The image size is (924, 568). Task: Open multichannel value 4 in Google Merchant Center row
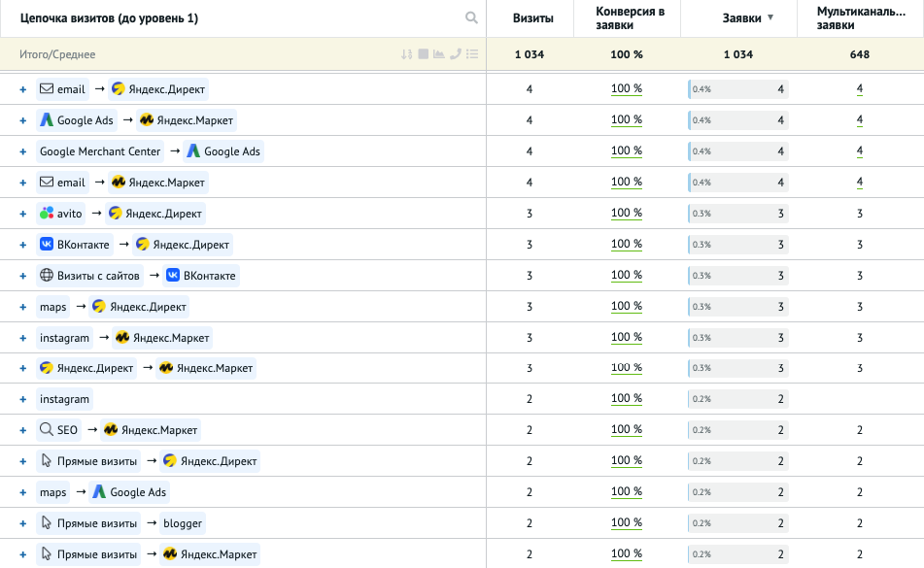[x=859, y=151]
